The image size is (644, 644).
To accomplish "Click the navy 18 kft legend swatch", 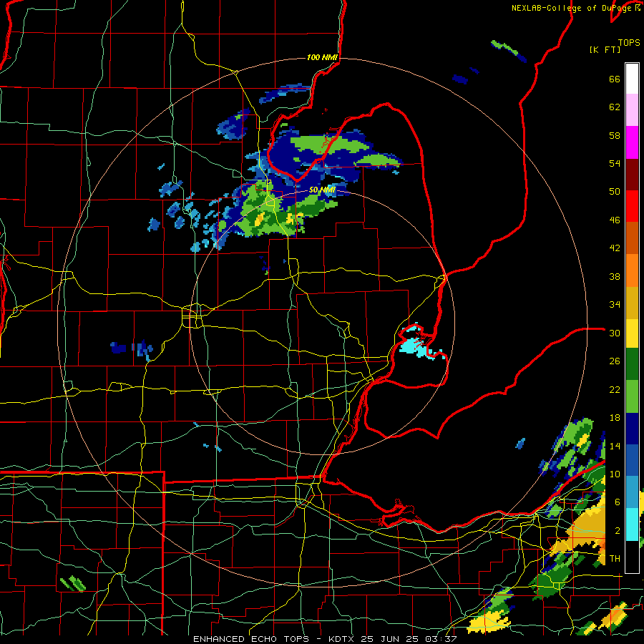I will (x=632, y=429).
